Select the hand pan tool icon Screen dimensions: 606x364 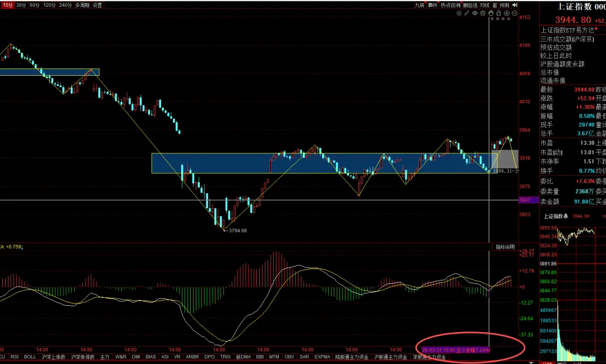pos(491,13)
